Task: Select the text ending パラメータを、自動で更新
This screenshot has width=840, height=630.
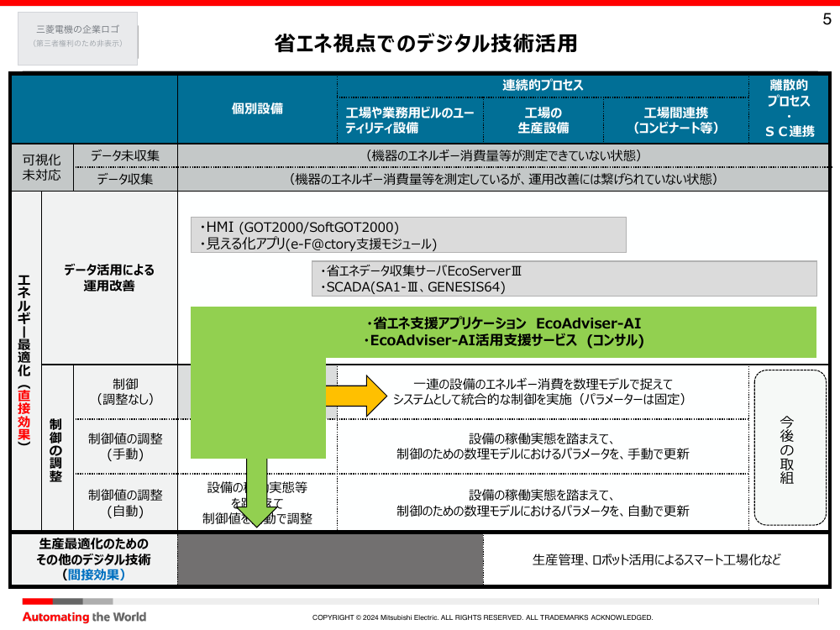Action: 543,511
